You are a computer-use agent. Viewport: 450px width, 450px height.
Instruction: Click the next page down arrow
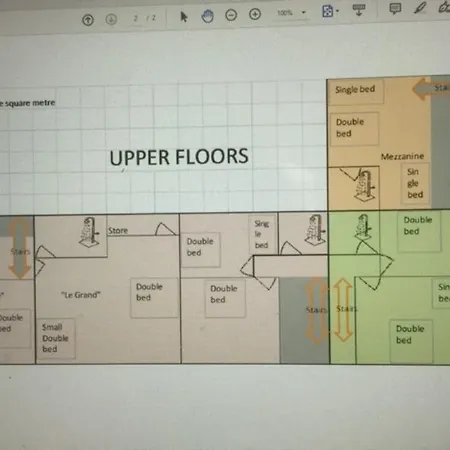111,19
